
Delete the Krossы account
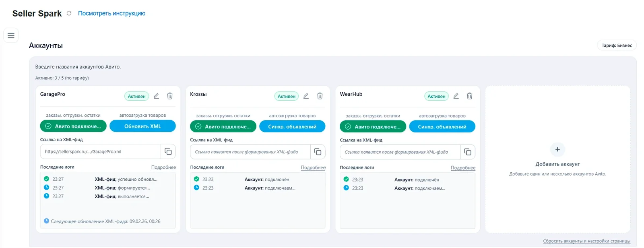[320, 96]
